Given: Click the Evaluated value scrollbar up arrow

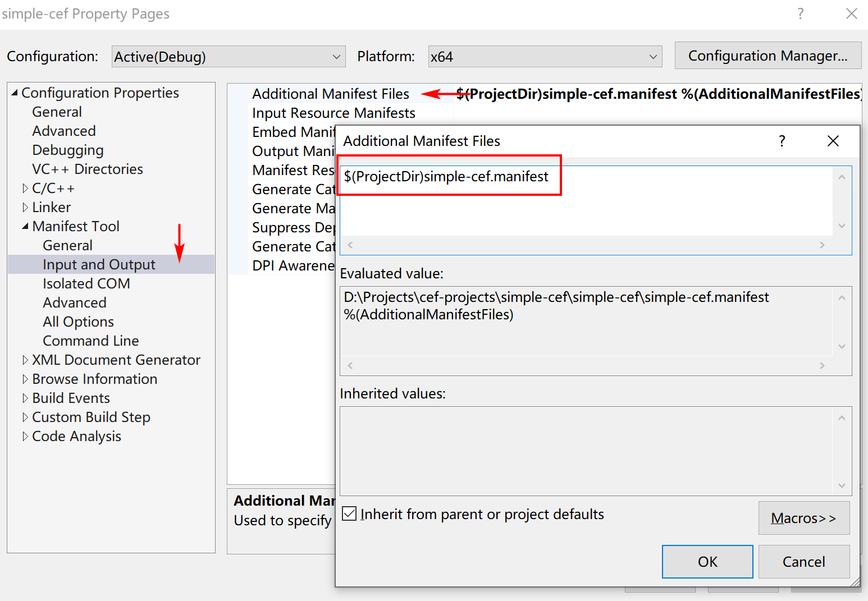Looking at the screenshot, I should point(842,298).
